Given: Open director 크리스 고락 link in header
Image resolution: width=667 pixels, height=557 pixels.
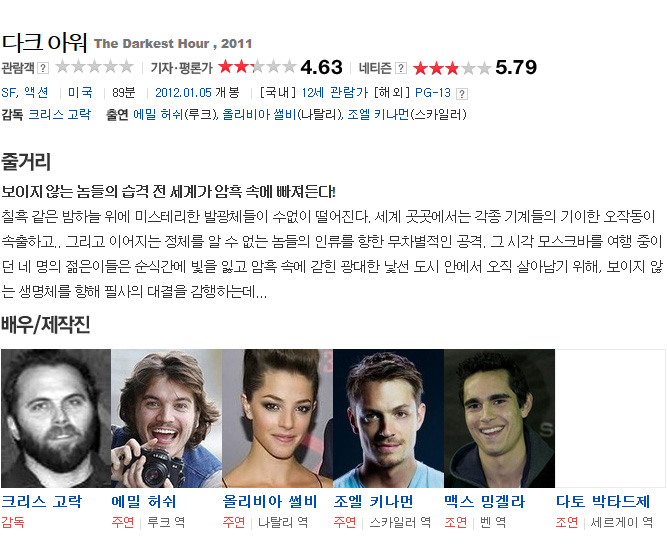Looking at the screenshot, I should (x=60, y=114).
